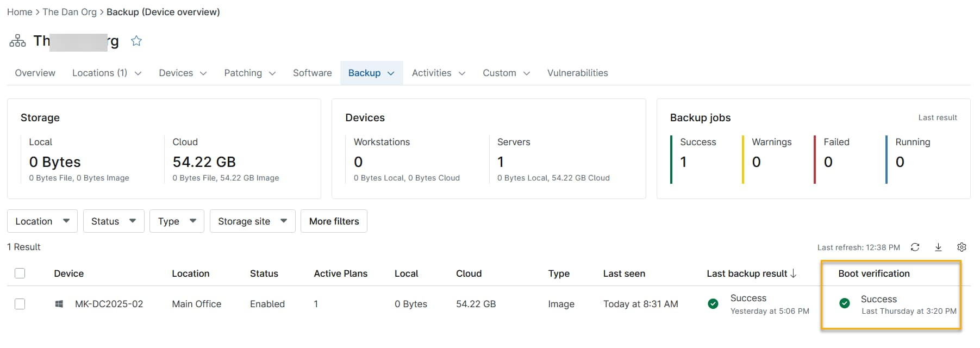Viewport: 980px width, 348px height.
Task: Switch to the Software tab
Action: [312, 73]
